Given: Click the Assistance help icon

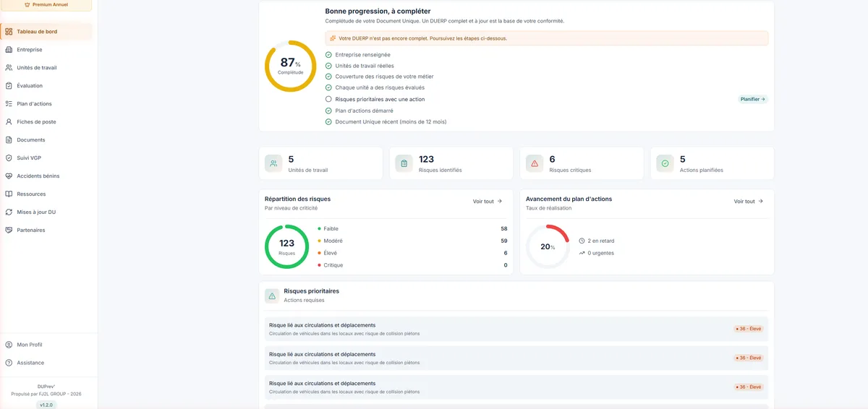Looking at the screenshot, I should pos(9,363).
